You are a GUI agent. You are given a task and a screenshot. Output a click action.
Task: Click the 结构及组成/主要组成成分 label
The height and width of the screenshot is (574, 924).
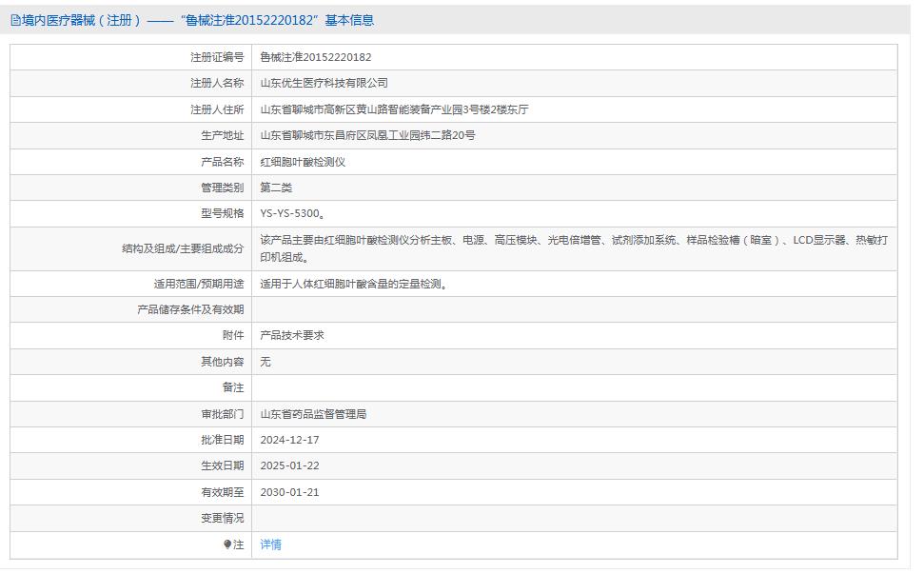[x=183, y=248]
